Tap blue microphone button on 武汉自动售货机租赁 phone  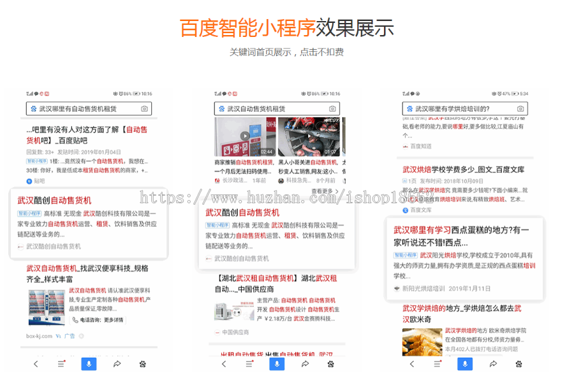click(277, 364)
